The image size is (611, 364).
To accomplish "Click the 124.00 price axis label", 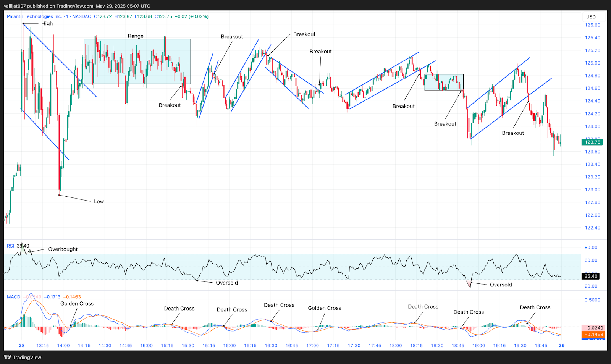I will coord(592,126).
